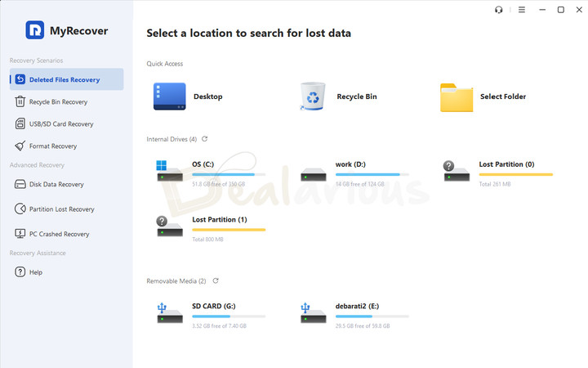Image resolution: width=588 pixels, height=368 pixels.
Task: Click the Lost Partition (0) yellow usage bar
Action: tap(515, 175)
